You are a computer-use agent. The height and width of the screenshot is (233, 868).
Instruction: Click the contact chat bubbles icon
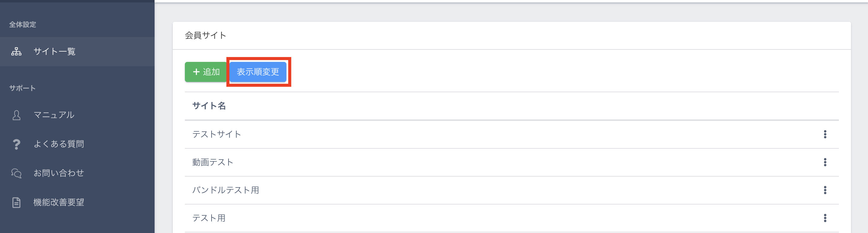(16, 173)
